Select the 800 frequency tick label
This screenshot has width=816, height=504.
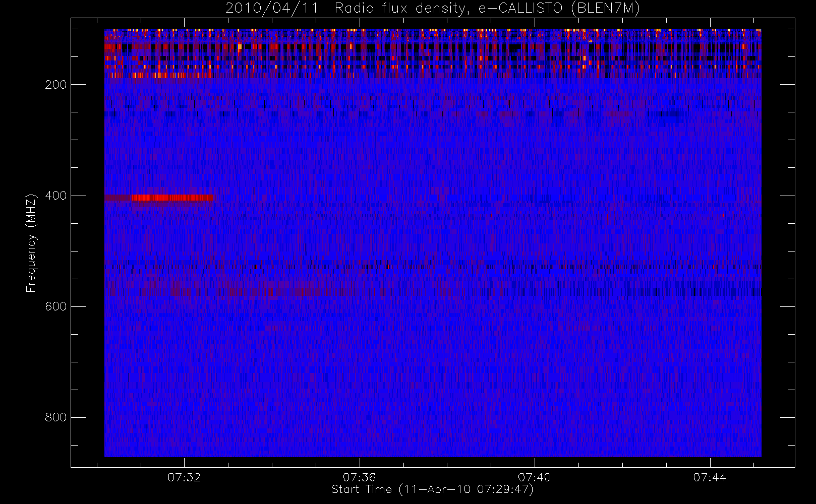tap(56, 417)
